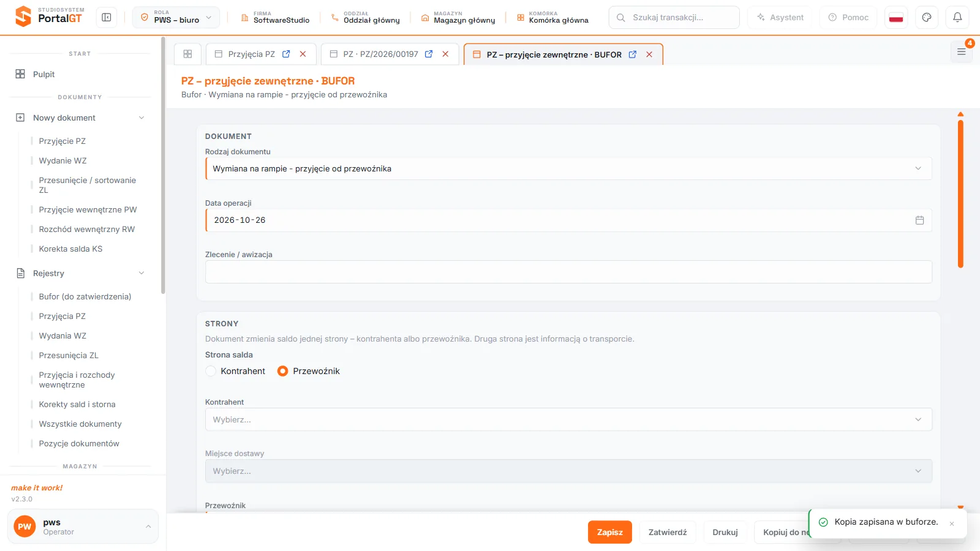The height and width of the screenshot is (551, 980).
Task: Click the form's vertical scrollbar thumb
Action: [960, 193]
